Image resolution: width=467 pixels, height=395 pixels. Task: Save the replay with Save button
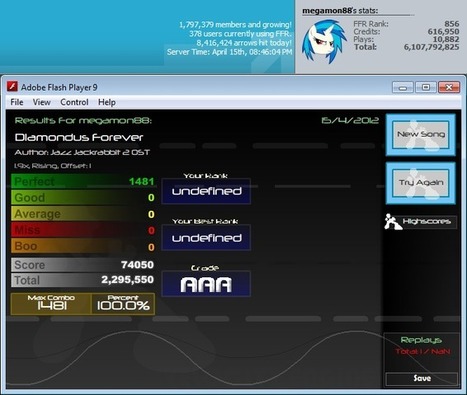(422, 378)
